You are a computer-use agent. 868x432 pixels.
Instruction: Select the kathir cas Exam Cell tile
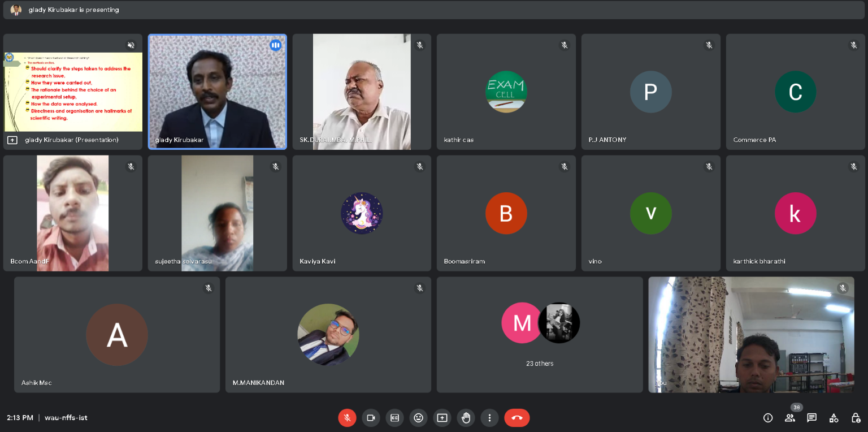point(506,92)
